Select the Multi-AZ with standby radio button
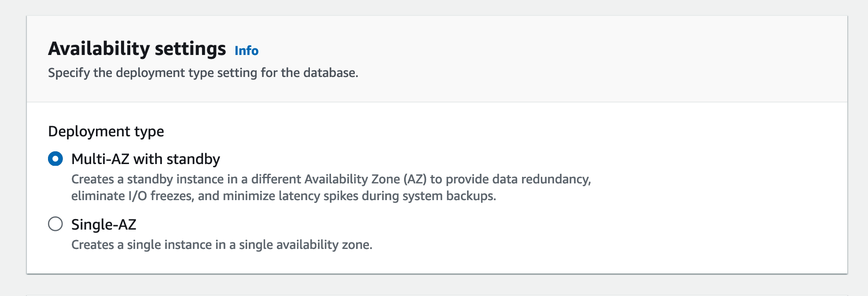The width and height of the screenshot is (868, 296). (x=55, y=159)
